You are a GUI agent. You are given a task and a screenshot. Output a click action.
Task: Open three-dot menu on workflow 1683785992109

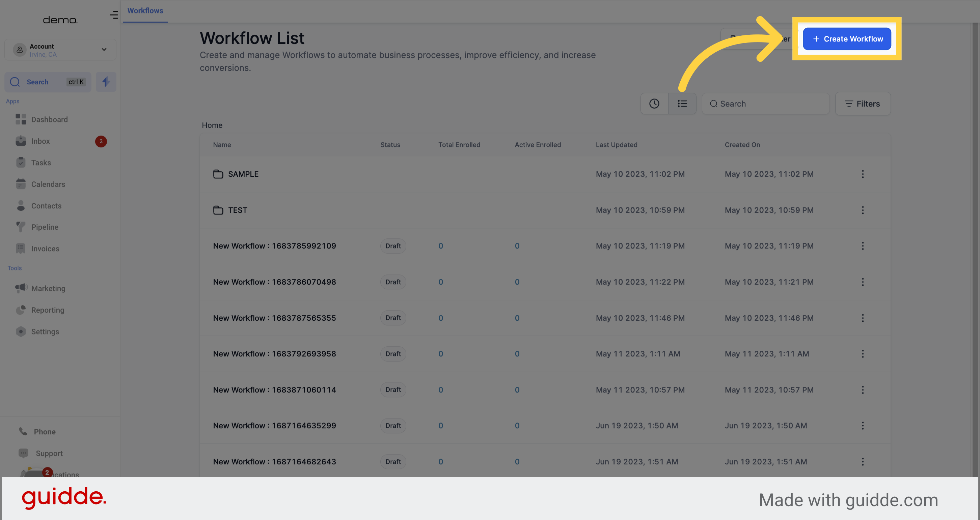[863, 246]
